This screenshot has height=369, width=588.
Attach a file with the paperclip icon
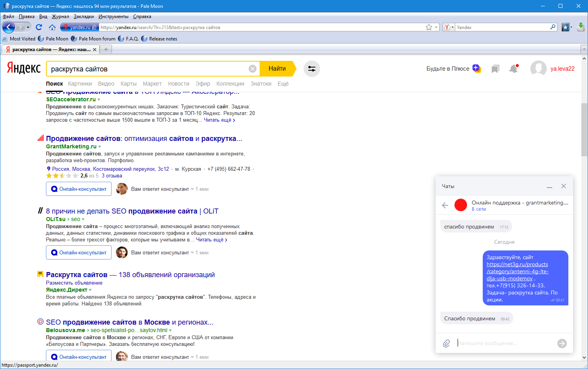coord(447,343)
